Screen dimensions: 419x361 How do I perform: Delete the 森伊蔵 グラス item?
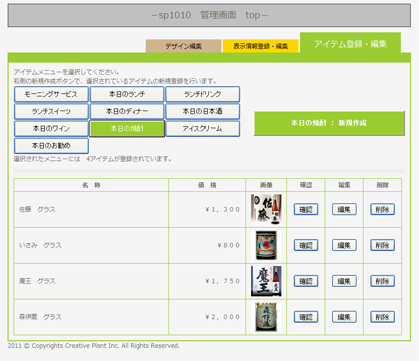pos(382,317)
